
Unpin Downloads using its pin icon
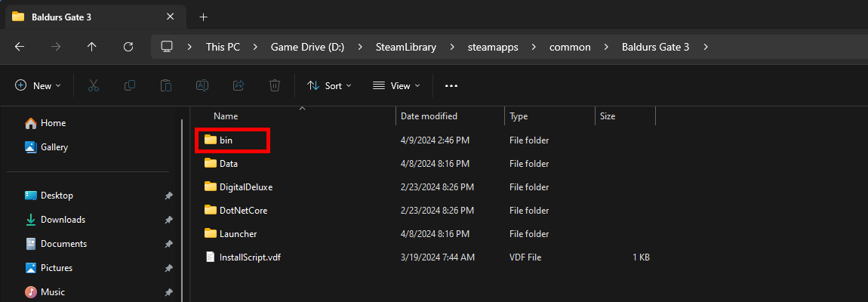(168, 220)
